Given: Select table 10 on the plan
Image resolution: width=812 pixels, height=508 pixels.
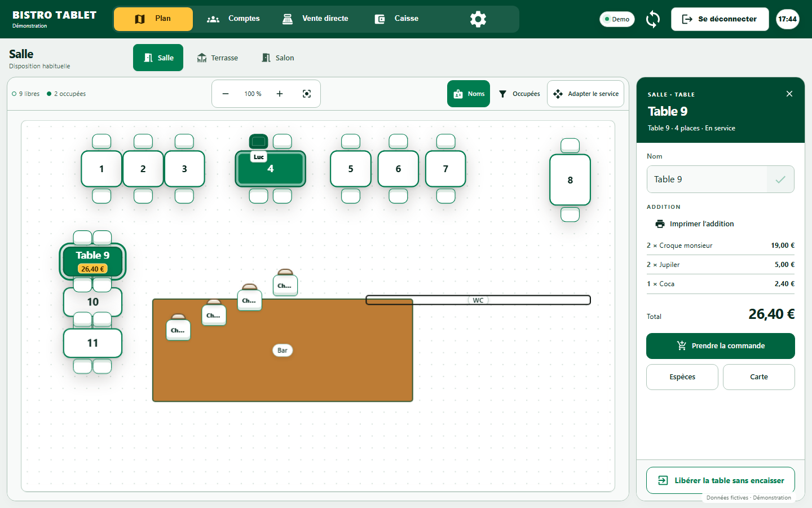Looking at the screenshot, I should pos(93,302).
